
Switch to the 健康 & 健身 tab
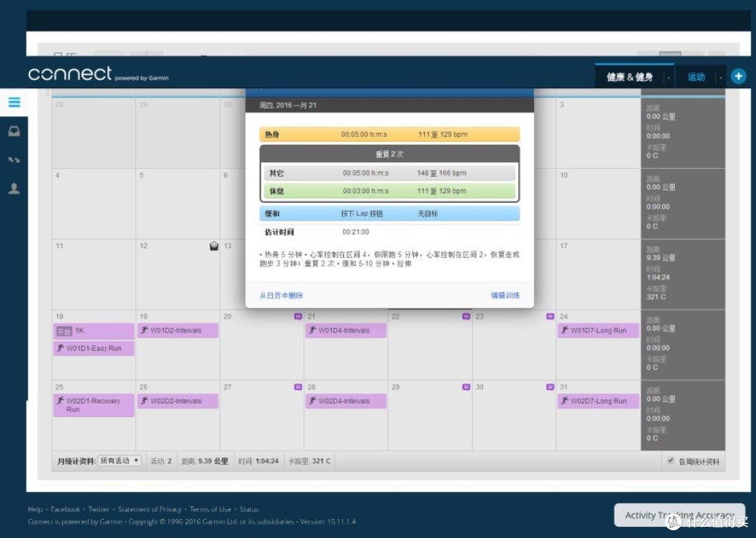click(629, 77)
